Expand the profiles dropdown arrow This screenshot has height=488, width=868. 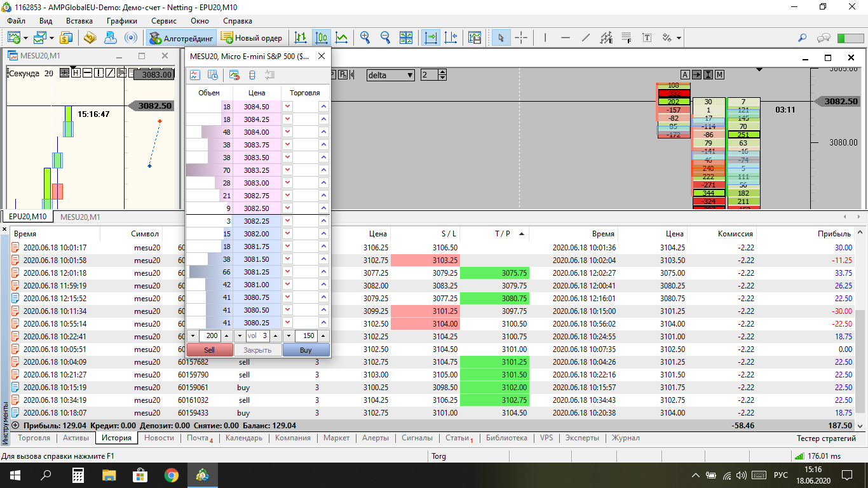coord(52,38)
